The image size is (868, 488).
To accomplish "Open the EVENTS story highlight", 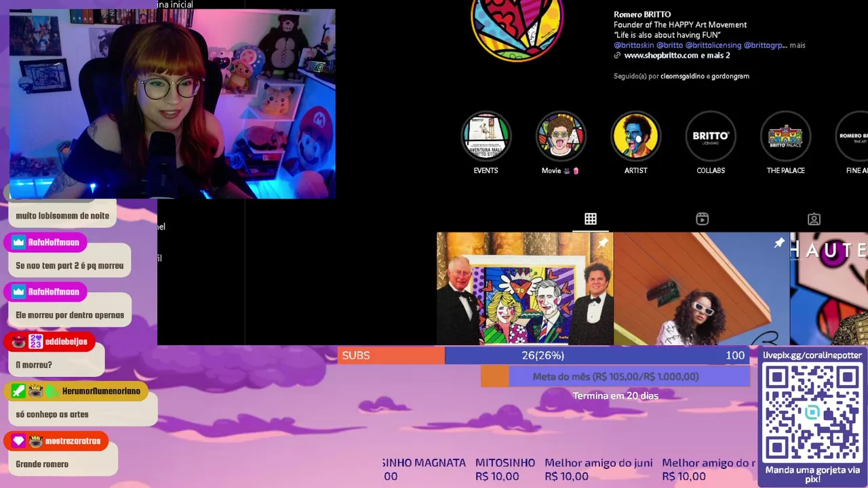I will (x=486, y=136).
